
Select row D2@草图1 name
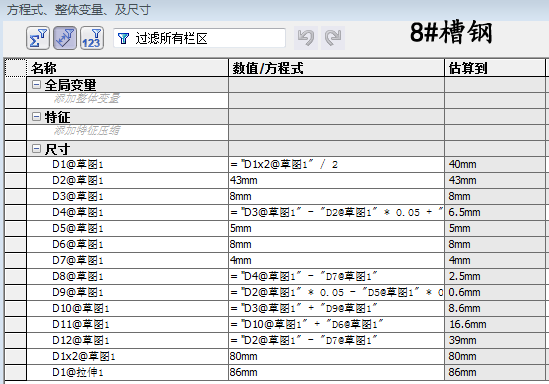[78, 180]
